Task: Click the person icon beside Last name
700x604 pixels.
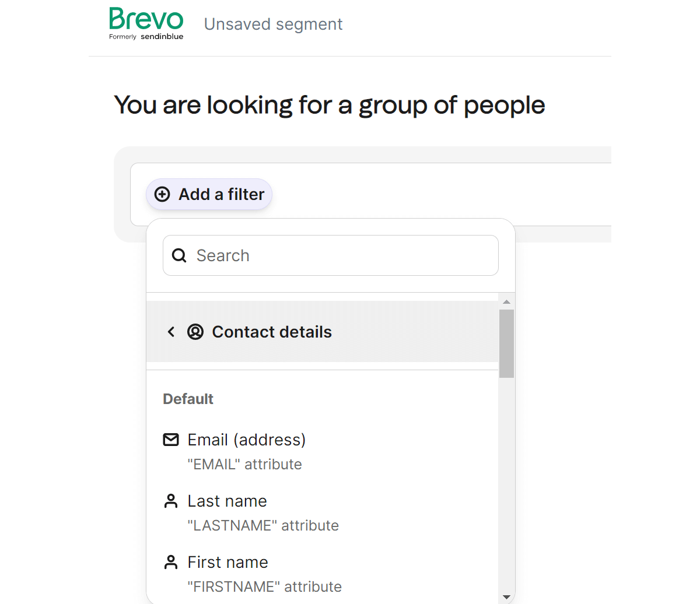Action: (171, 500)
